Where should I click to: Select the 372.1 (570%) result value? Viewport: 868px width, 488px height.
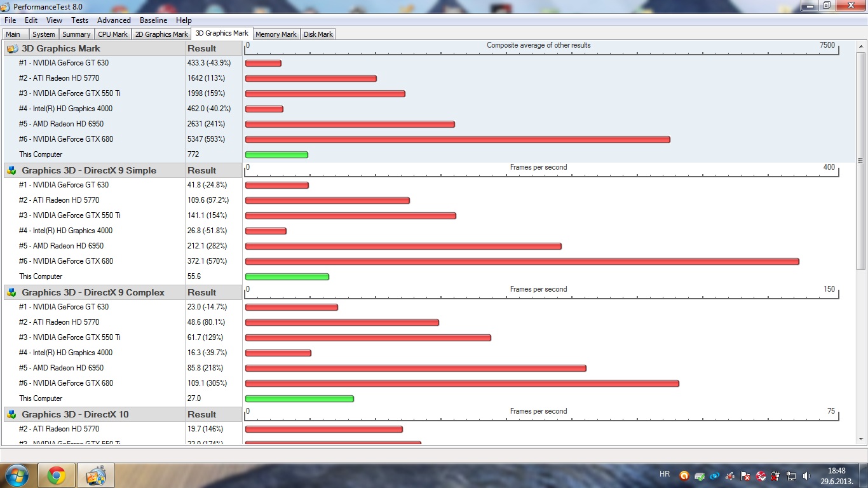click(206, 261)
